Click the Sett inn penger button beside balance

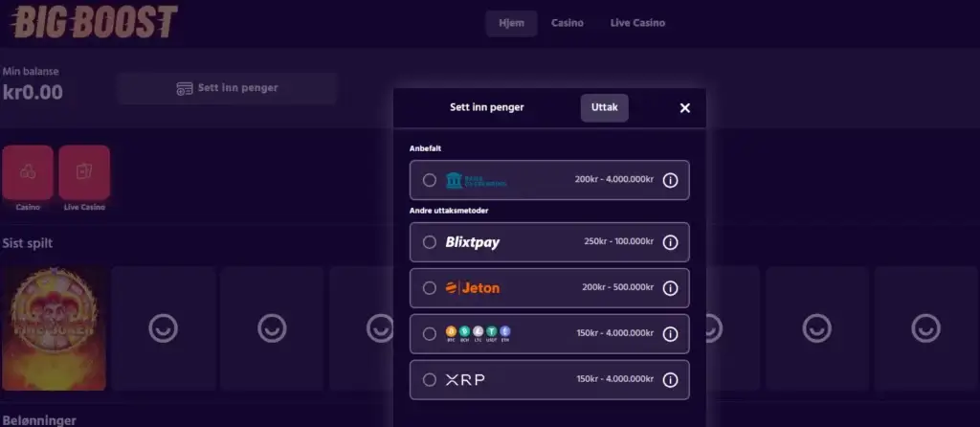[227, 88]
